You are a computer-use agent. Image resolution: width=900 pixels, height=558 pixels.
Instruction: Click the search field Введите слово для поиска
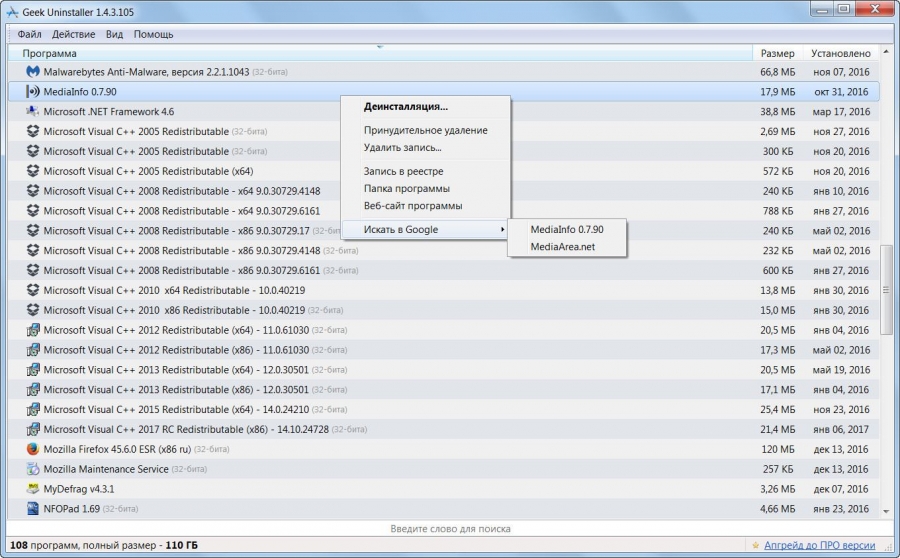450,529
